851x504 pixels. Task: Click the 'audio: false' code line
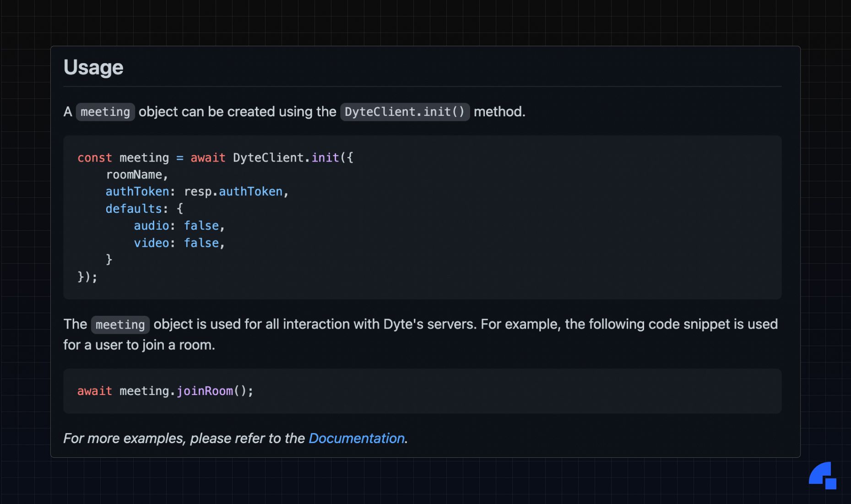coord(179,226)
